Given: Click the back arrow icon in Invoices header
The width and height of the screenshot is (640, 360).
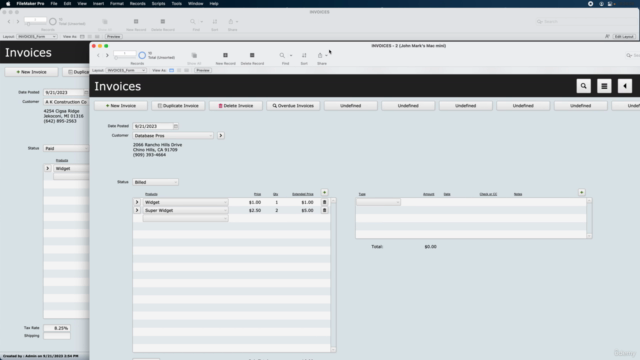Looking at the screenshot, I should click(x=625, y=86).
